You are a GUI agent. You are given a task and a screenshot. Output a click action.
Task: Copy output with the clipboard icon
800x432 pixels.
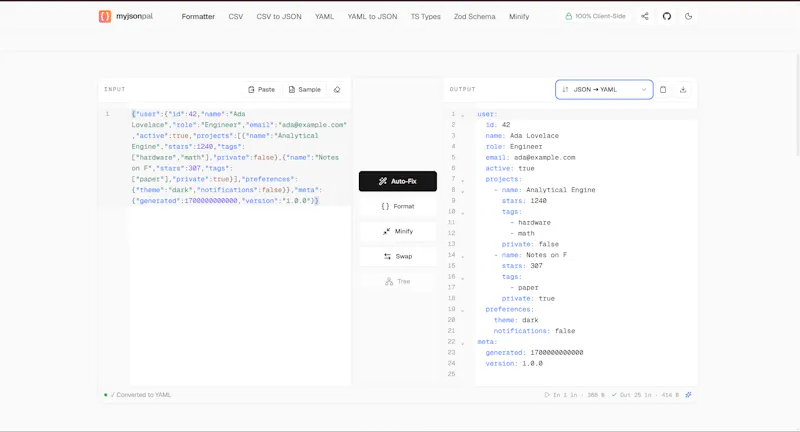pyautogui.click(x=663, y=89)
